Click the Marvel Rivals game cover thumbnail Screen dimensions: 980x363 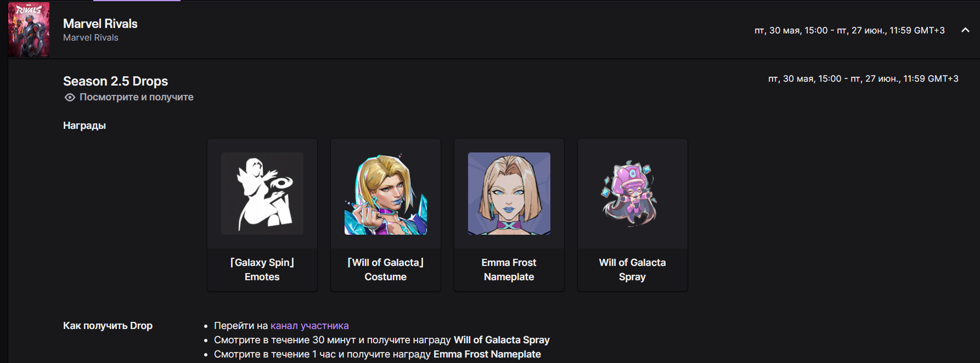[x=29, y=30]
